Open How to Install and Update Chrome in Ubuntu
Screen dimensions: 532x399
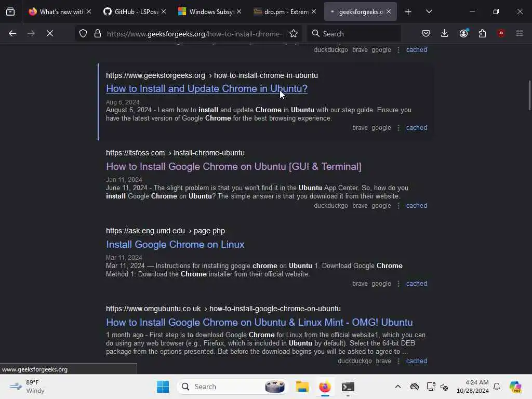(x=207, y=88)
